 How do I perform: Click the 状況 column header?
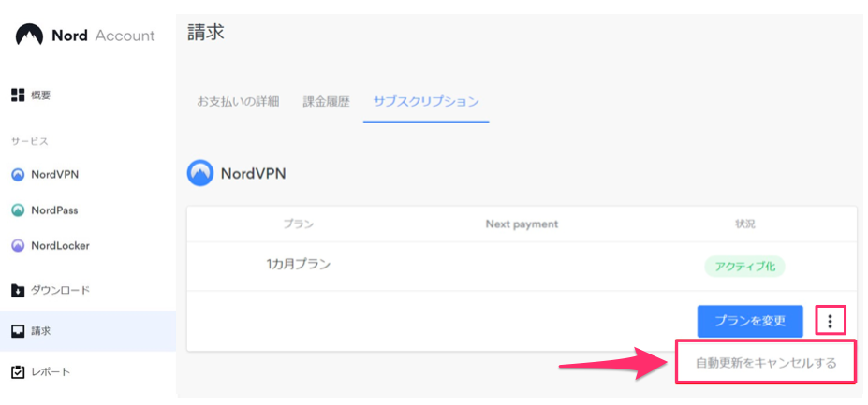click(x=744, y=224)
